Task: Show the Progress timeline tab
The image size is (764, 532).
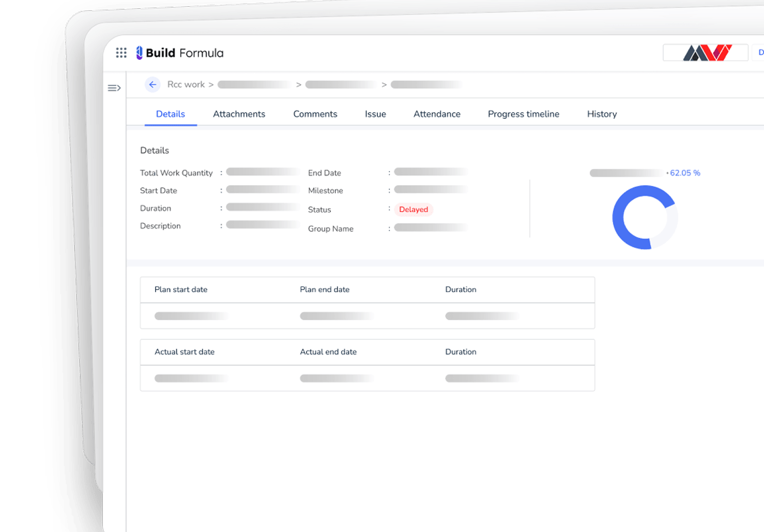Action: pos(523,114)
